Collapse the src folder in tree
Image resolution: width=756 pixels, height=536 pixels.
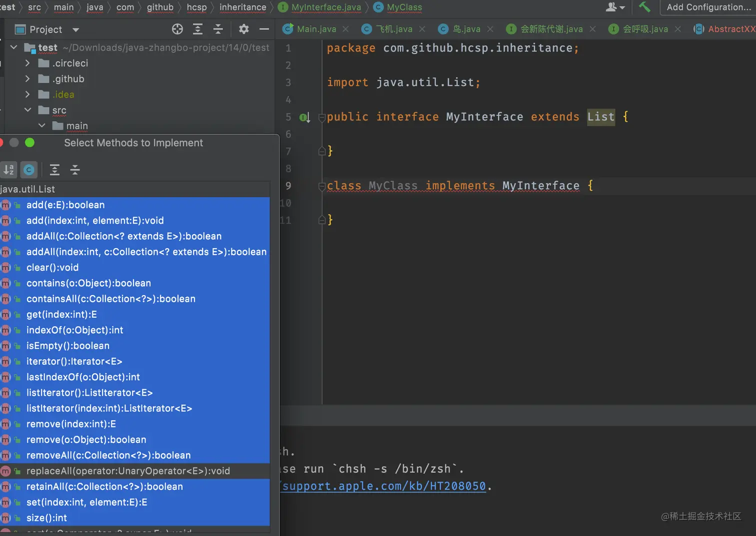coord(27,110)
